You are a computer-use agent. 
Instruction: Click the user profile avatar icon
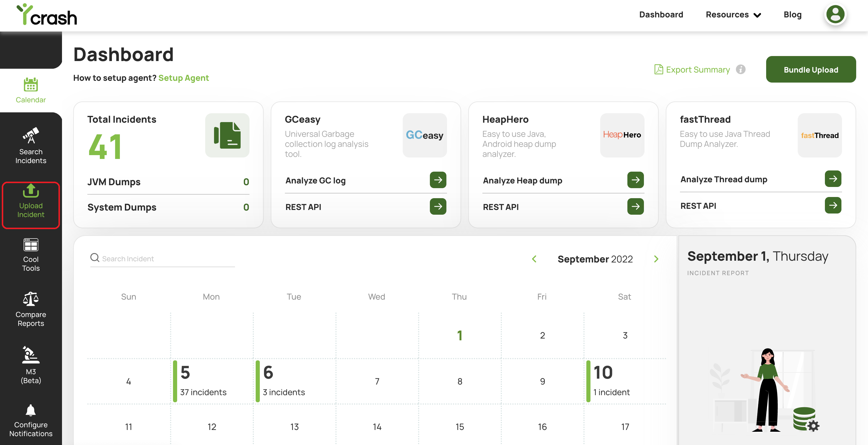[835, 14]
